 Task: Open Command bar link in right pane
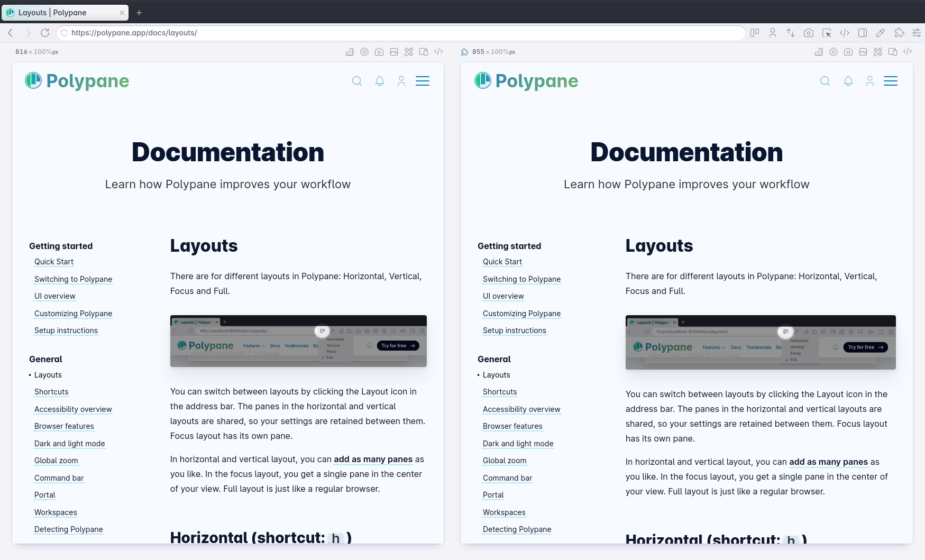point(508,478)
